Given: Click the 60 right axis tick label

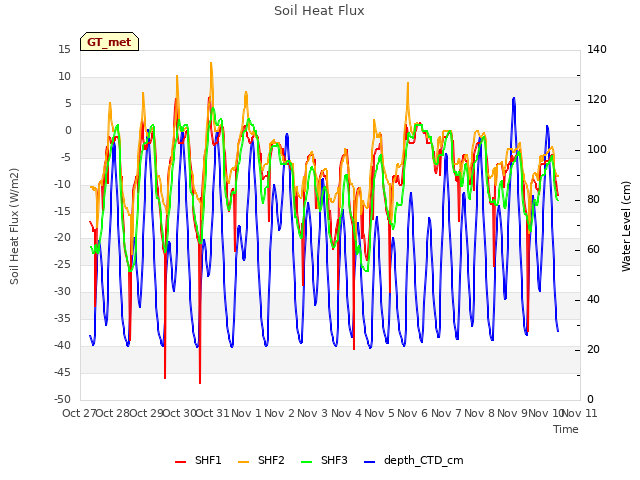Looking at the screenshot, I should point(593,250).
